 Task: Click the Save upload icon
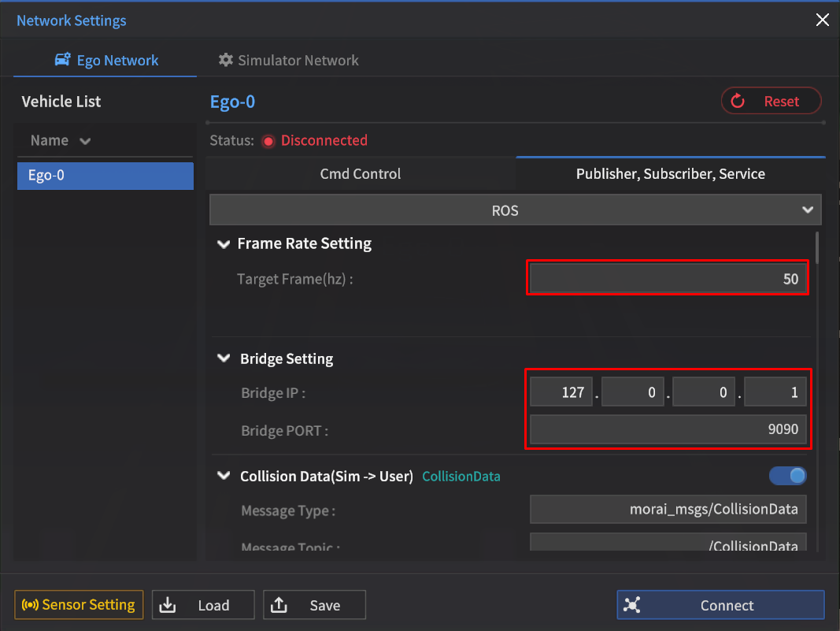click(x=279, y=605)
